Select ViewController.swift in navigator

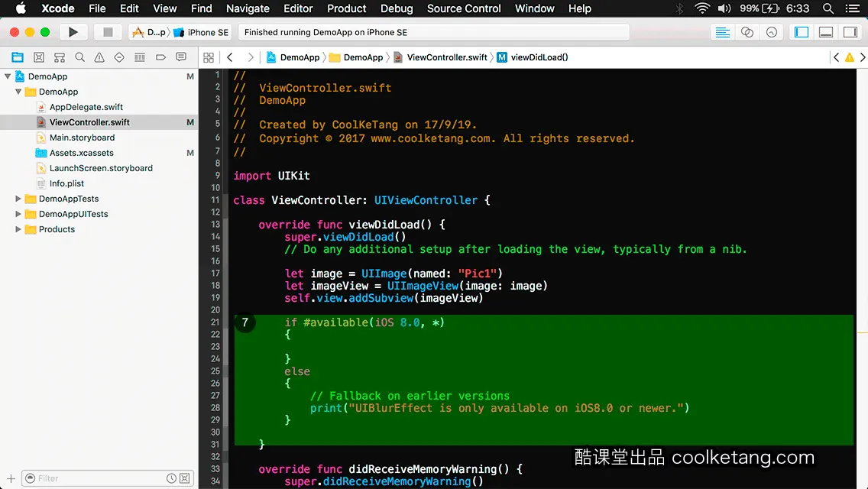click(x=89, y=121)
